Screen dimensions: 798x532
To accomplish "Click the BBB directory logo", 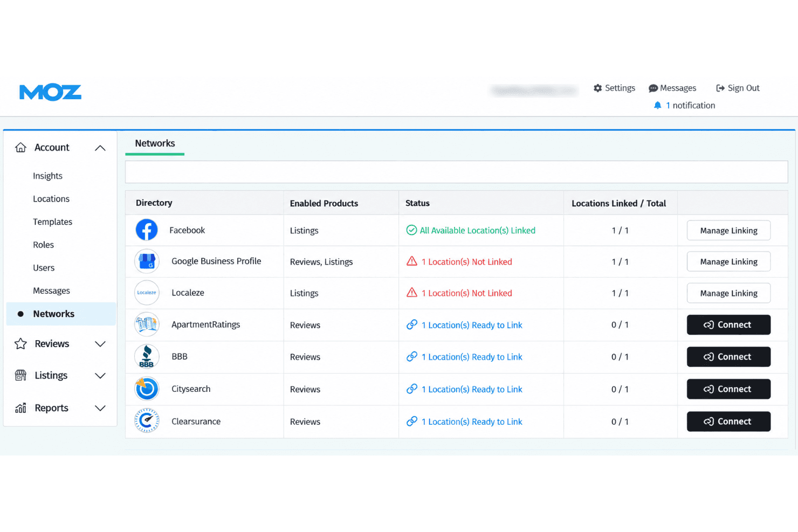I will point(147,356).
